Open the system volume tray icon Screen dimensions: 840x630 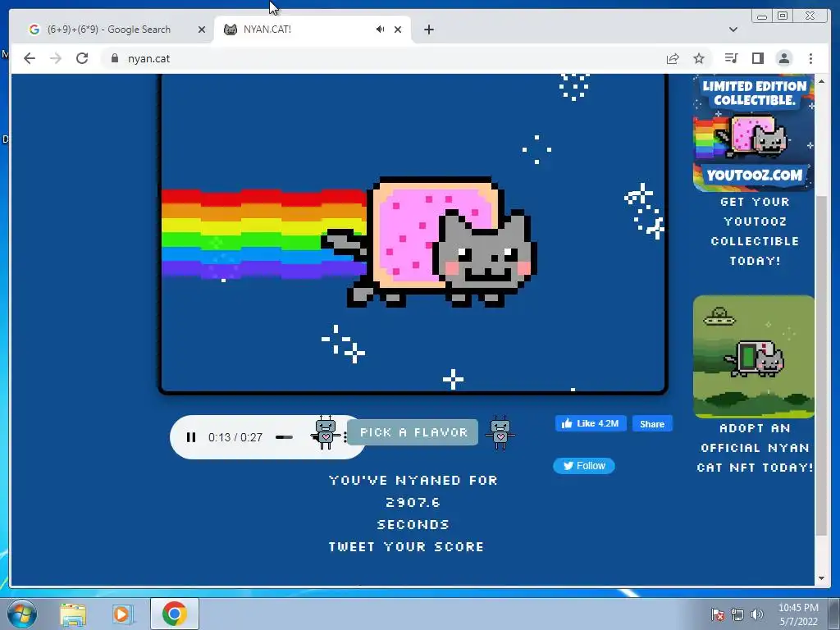click(x=756, y=614)
